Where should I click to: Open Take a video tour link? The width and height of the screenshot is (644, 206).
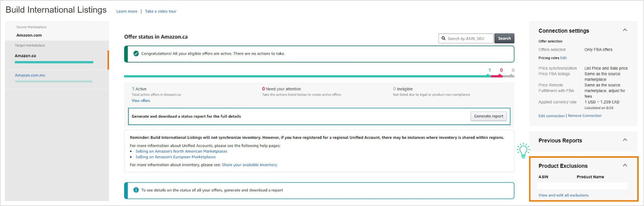pyautogui.click(x=161, y=11)
